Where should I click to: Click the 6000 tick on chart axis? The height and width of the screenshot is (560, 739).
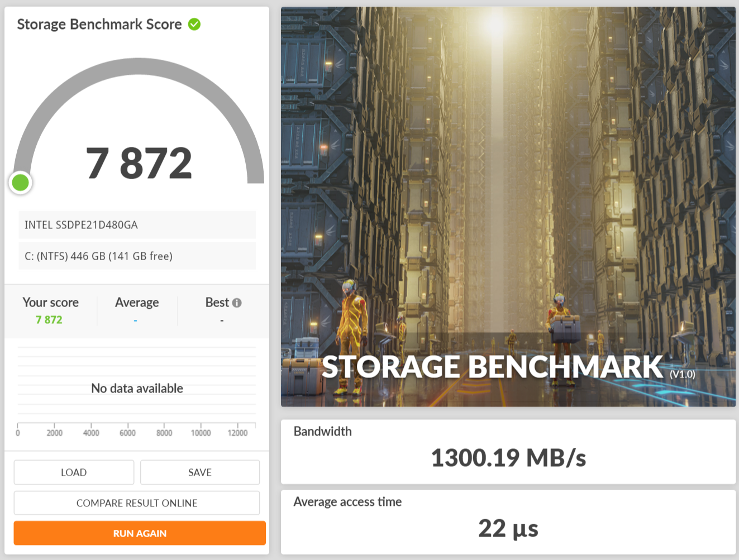[x=127, y=433]
